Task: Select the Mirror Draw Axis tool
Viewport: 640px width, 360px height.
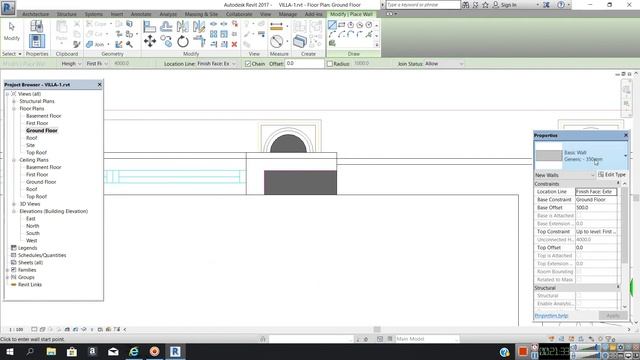Action: tap(199, 27)
